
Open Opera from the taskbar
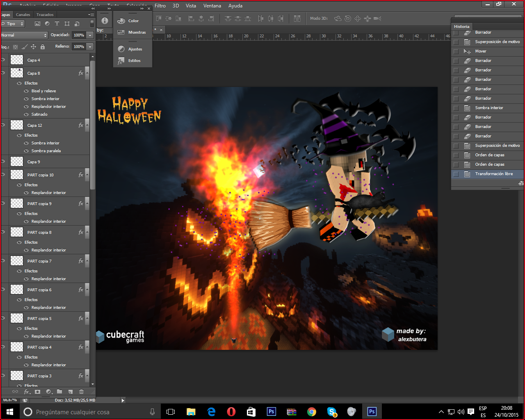(x=231, y=412)
